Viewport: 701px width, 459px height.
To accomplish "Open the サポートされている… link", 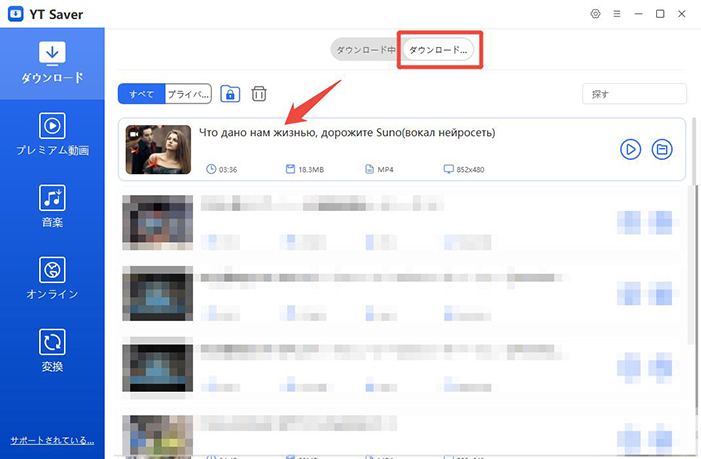I will point(52,440).
